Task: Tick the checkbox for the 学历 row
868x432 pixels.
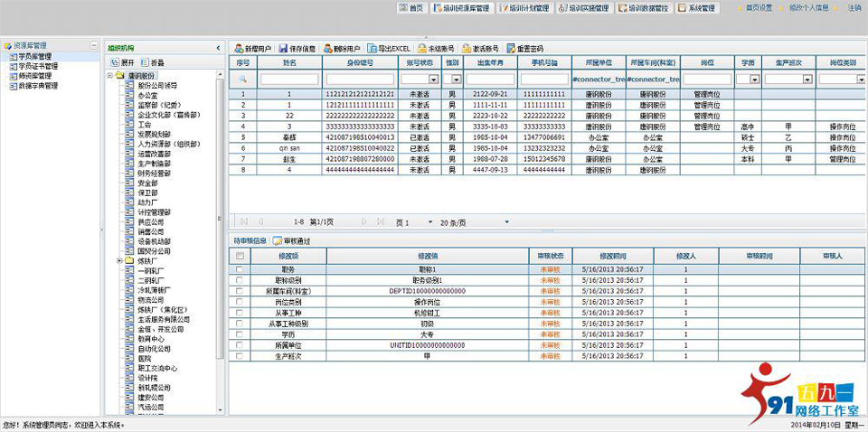Action: click(x=240, y=333)
